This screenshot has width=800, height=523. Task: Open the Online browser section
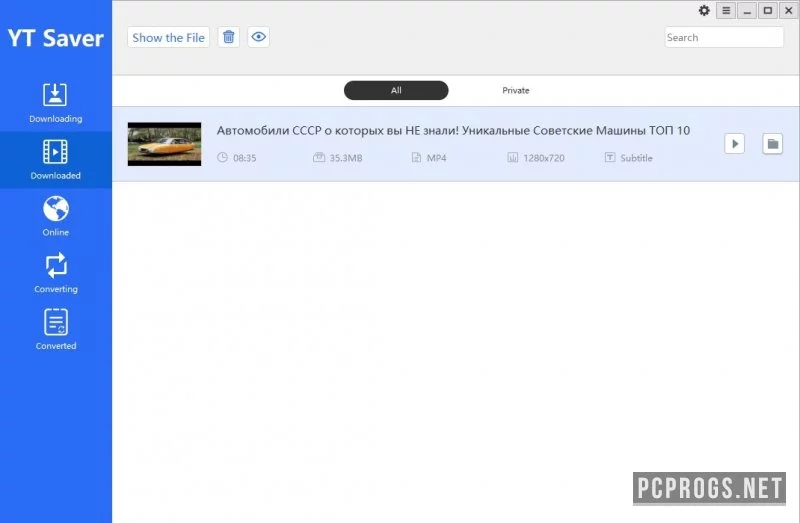click(55, 216)
